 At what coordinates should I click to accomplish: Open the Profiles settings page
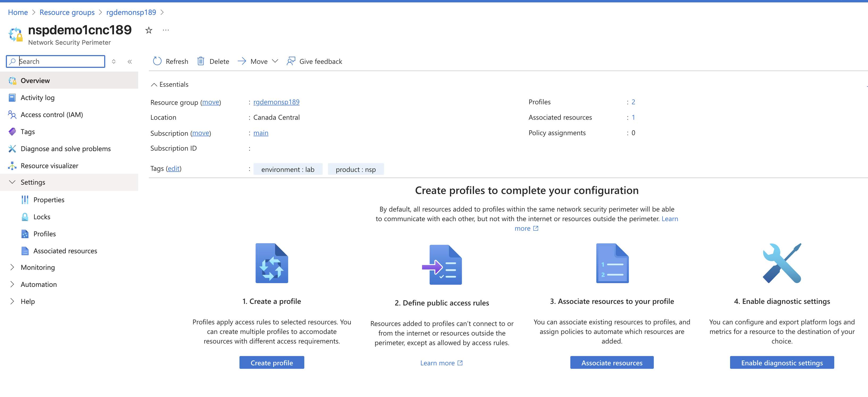point(44,234)
